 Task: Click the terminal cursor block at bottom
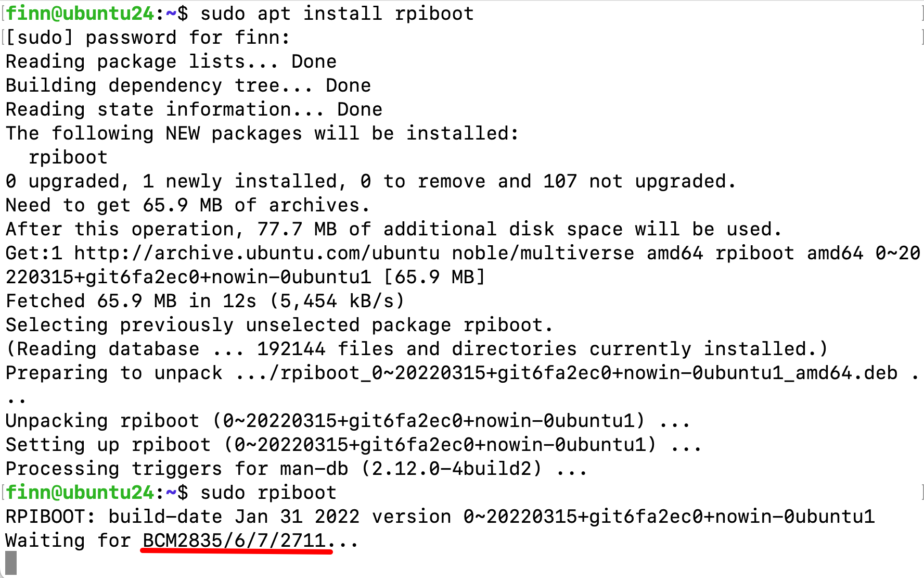tap(11, 563)
